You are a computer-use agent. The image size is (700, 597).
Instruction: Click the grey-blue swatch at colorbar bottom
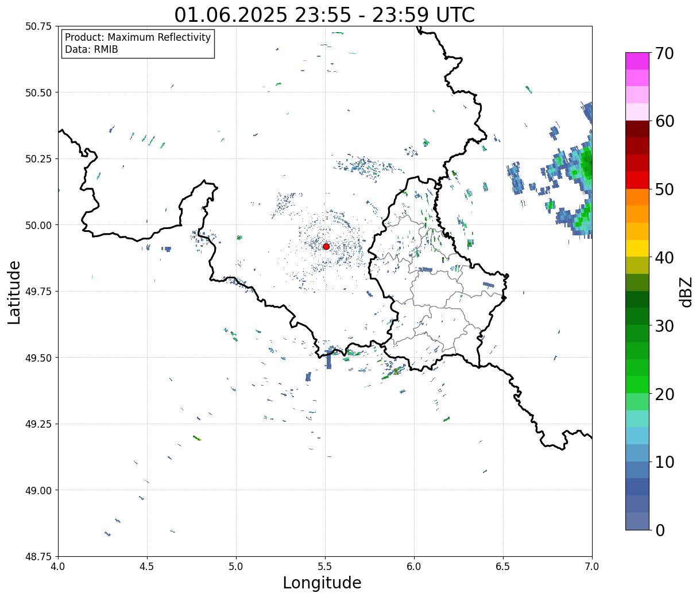click(x=637, y=521)
